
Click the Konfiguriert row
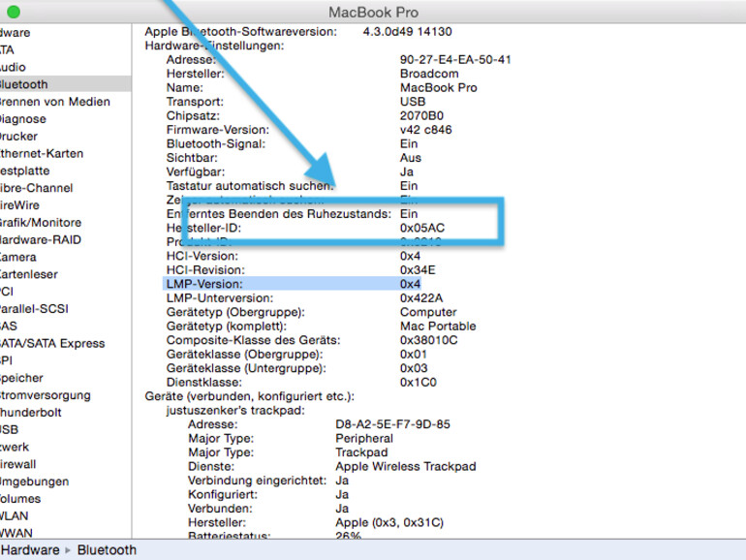(268, 495)
